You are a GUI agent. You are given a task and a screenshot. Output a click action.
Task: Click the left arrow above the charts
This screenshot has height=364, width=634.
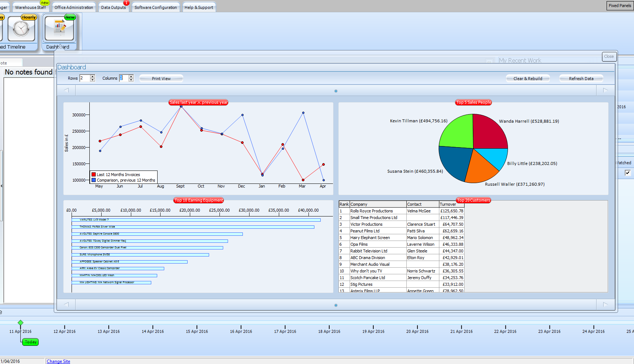click(x=66, y=90)
